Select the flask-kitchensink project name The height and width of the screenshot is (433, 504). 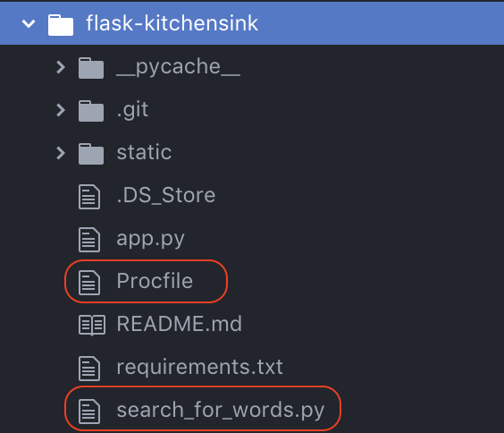[172, 23]
